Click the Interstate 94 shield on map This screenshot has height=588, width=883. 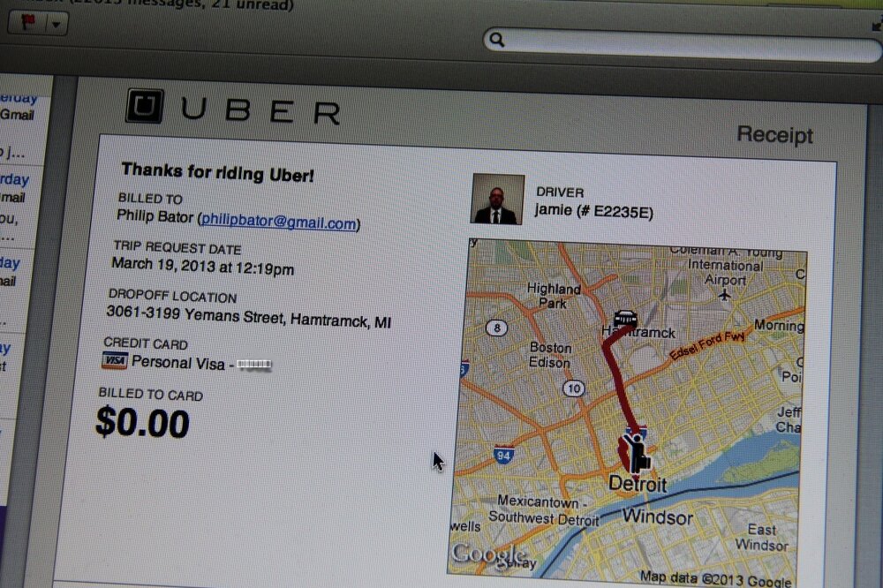pyautogui.click(x=503, y=455)
